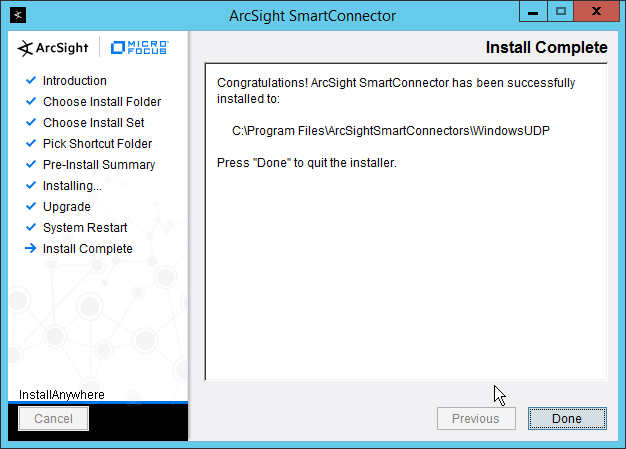Select the Choose Install Set step

click(93, 123)
